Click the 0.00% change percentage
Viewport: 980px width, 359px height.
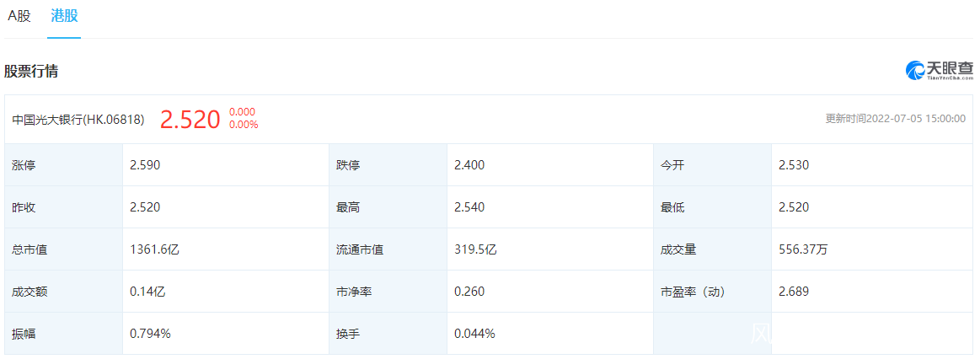pos(244,126)
